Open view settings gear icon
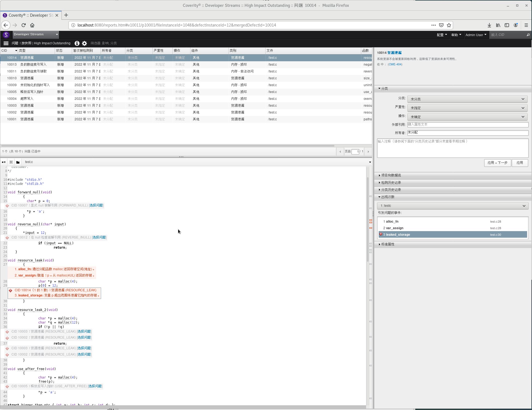Viewport: 532px width, 410px height. (x=84, y=43)
